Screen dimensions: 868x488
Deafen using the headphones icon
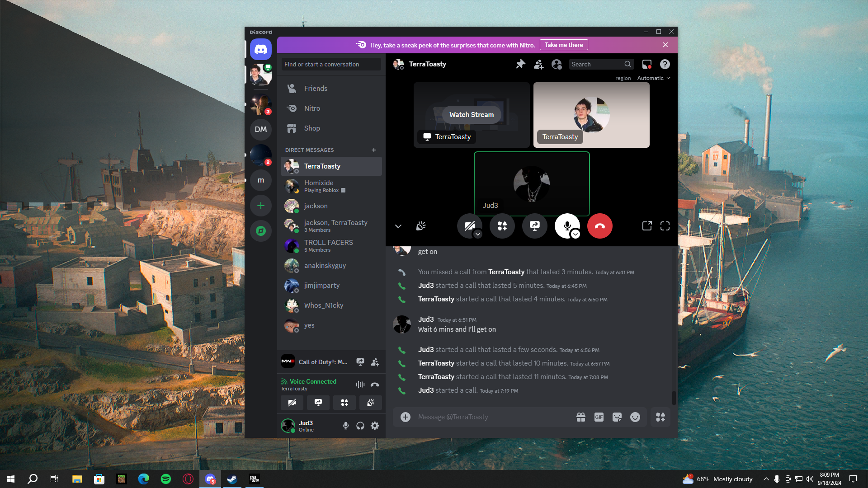pos(360,426)
